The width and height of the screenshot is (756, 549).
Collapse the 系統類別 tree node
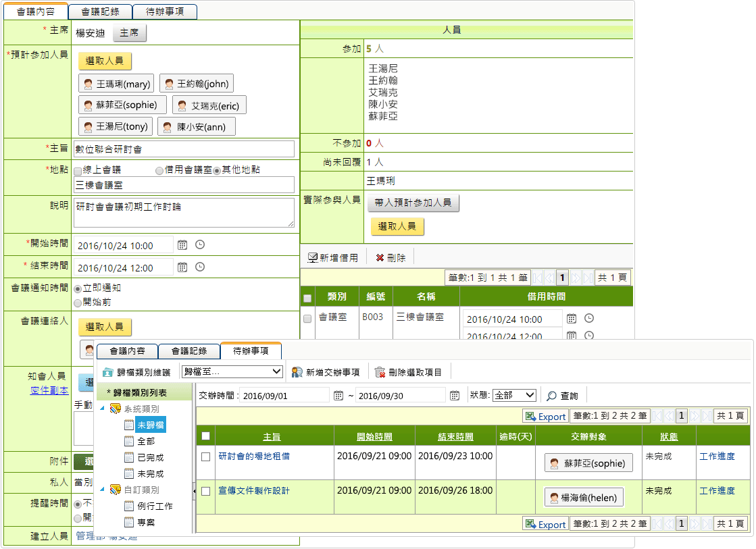tap(103, 409)
